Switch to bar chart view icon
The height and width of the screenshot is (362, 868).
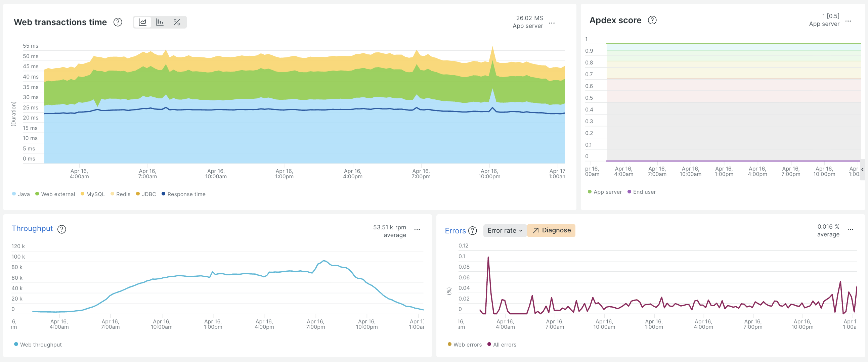coord(160,22)
